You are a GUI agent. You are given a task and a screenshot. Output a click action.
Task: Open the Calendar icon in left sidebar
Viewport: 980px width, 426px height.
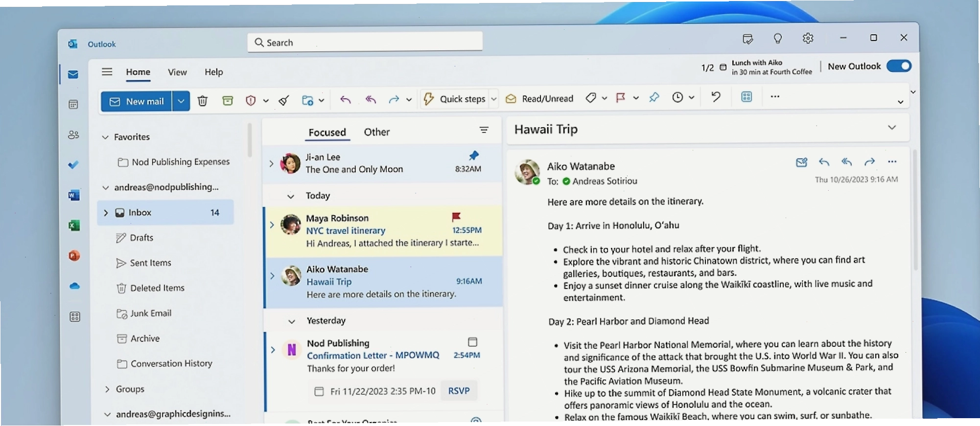coord(73,105)
